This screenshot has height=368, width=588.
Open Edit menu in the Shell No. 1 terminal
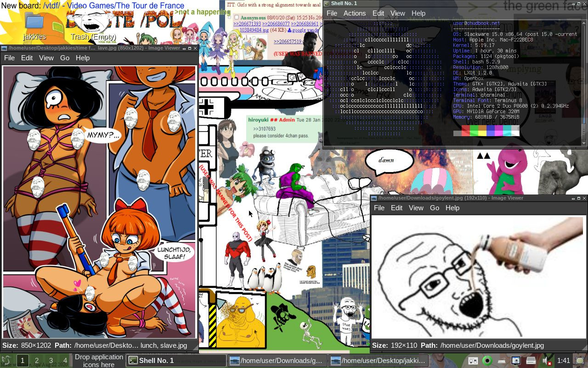tap(378, 13)
